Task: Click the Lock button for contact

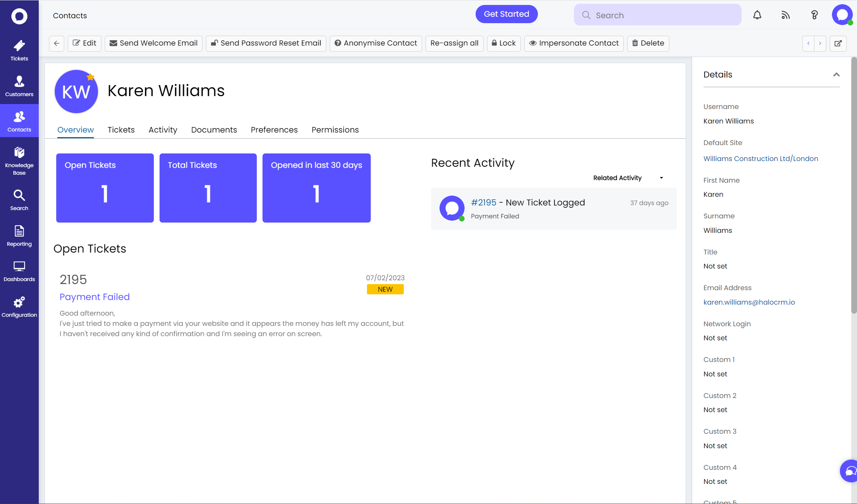Action: click(x=503, y=43)
